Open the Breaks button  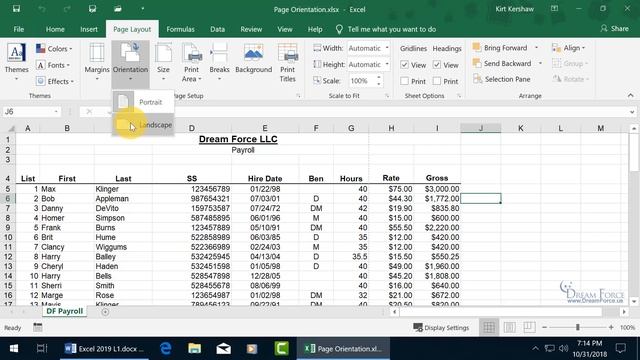[219, 62]
